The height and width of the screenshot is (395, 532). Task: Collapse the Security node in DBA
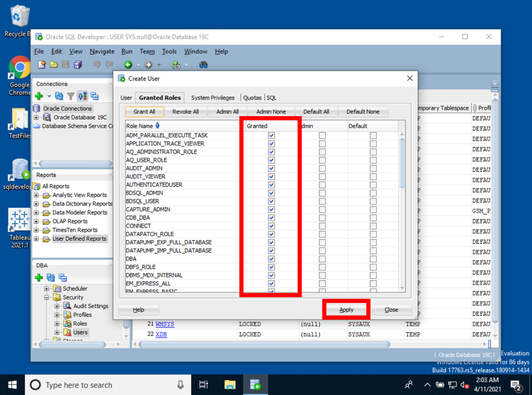(47, 297)
